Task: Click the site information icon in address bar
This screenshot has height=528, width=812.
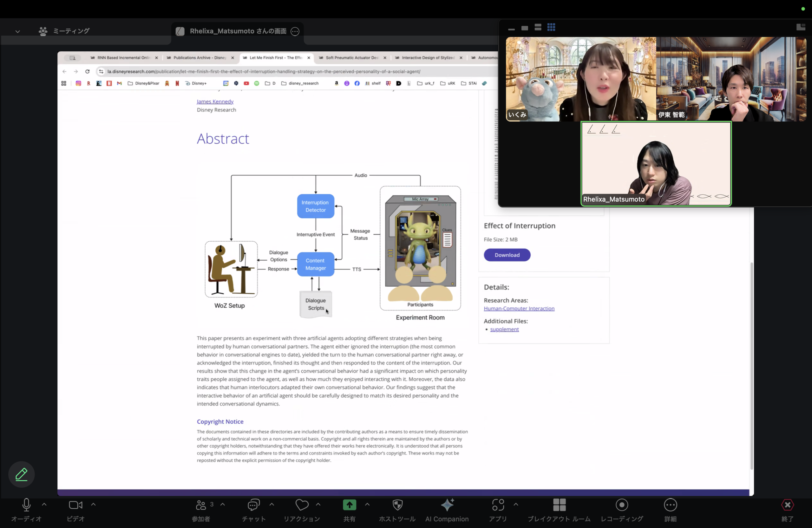Action: [x=101, y=71]
